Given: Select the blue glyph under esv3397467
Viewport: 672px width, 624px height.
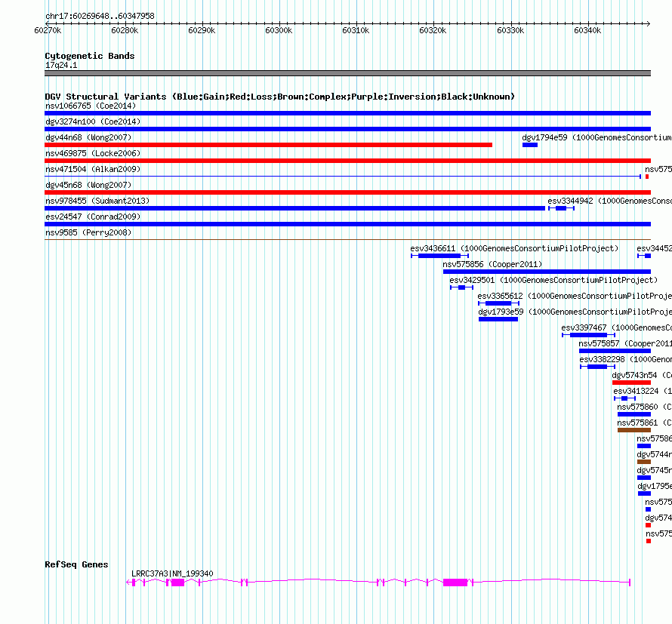Looking at the screenshot, I should (588, 335).
